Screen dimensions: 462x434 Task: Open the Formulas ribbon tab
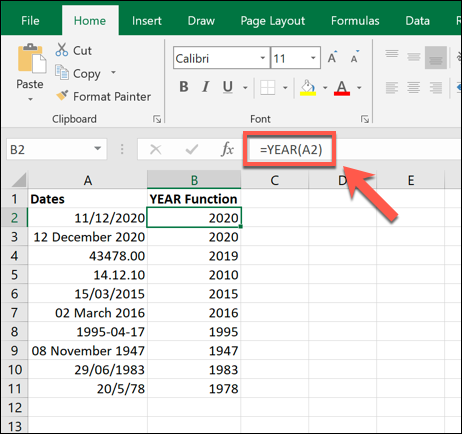tap(355, 21)
